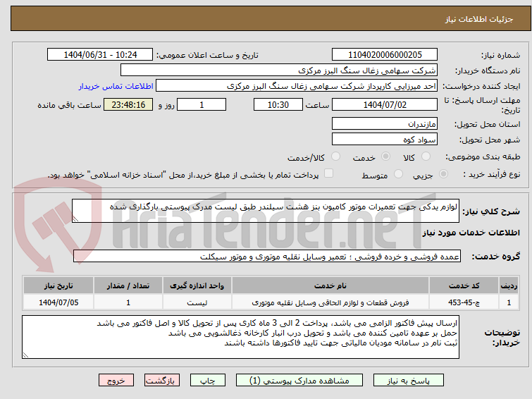The height and width of the screenshot is (399, 532).
Task: Click service code cell چ-45-453
Action: coord(464,302)
